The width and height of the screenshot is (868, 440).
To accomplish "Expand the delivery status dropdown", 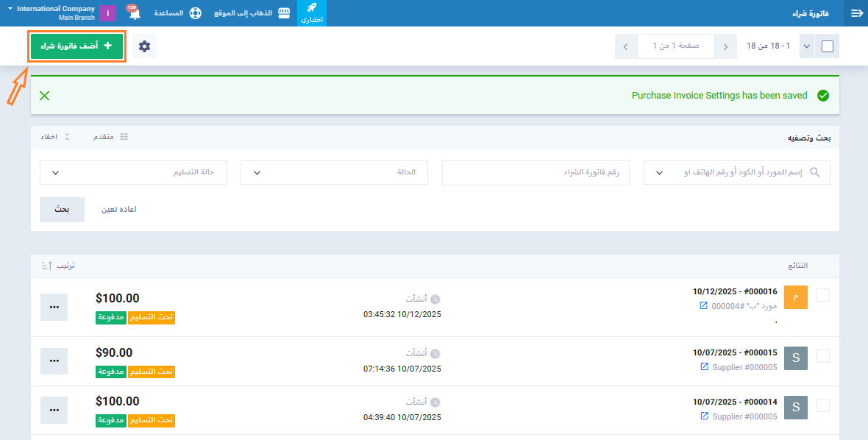I will pyautogui.click(x=133, y=173).
